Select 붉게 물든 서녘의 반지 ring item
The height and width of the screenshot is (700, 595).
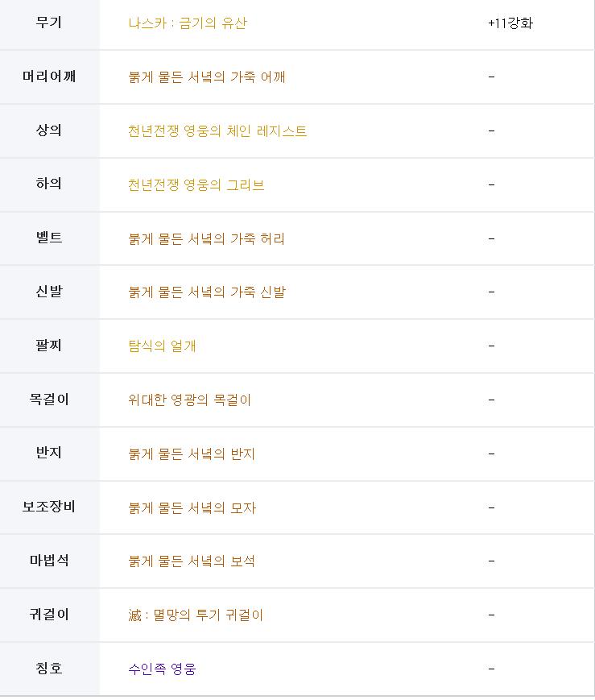coord(192,454)
